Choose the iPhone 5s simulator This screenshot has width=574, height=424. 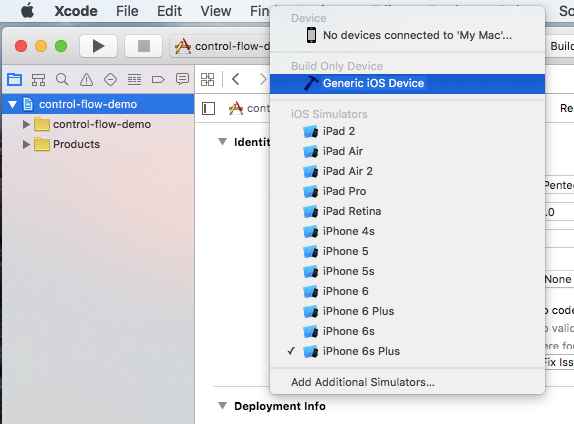point(407,271)
